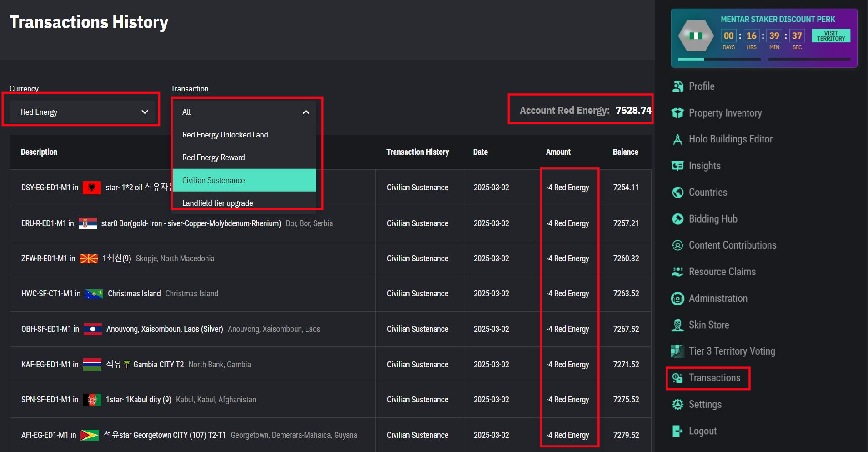The image size is (868, 452).
Task: Open the Countries globe icon
Action: tap(677, 192)
